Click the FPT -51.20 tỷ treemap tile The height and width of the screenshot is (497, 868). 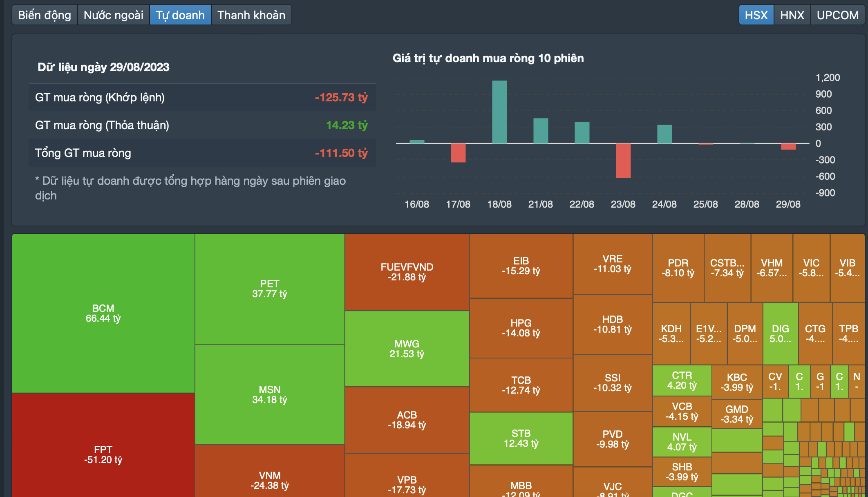point(103,446)
